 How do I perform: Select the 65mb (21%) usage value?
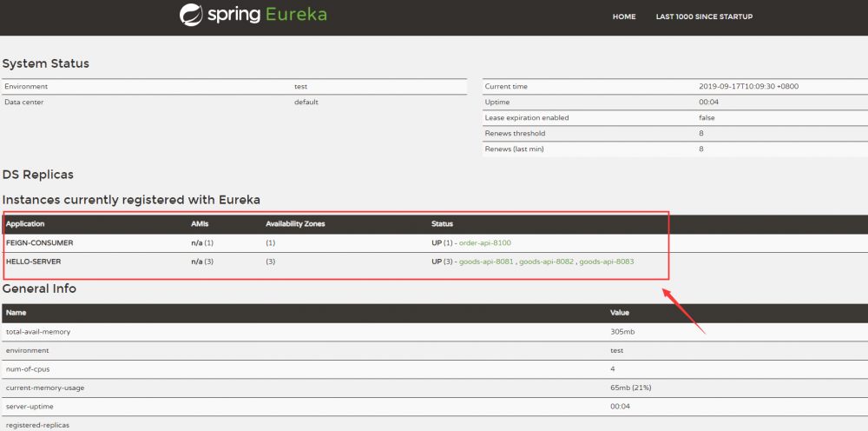[630, 388]
